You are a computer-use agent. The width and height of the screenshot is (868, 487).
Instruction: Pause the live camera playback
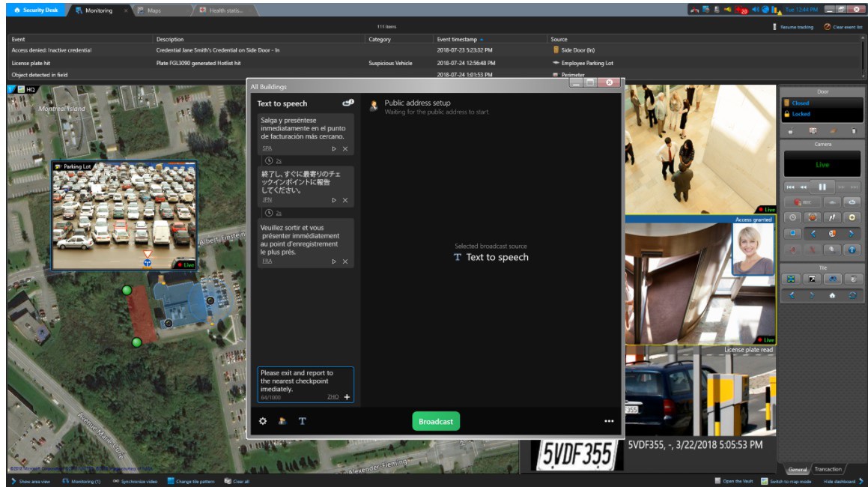822,186
